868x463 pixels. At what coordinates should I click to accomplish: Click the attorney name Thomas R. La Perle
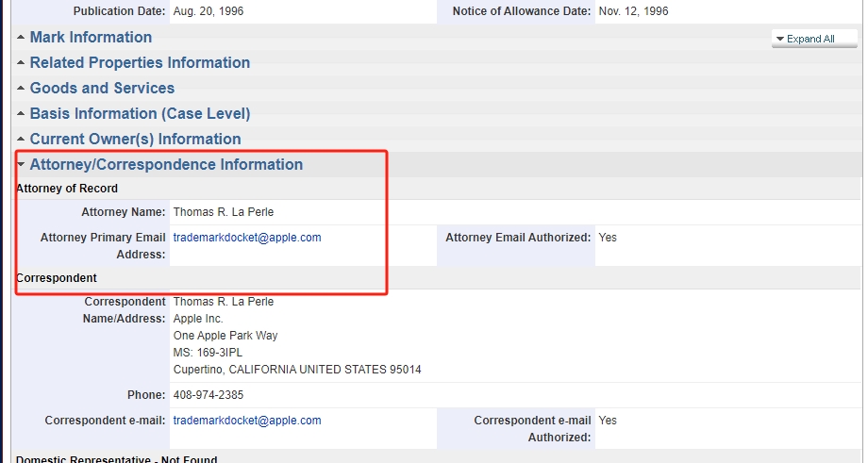pos(224,212)
